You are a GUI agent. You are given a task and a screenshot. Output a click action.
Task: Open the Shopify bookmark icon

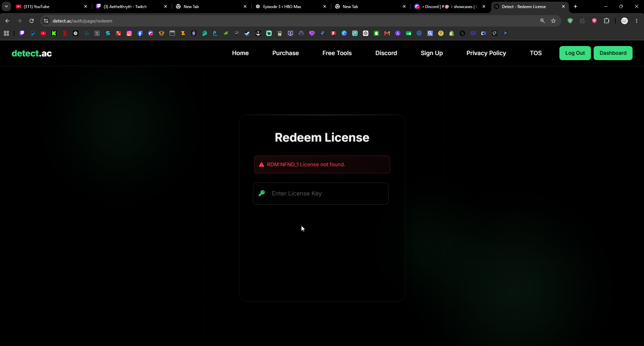pyautogui.click(x=452, y=33)
